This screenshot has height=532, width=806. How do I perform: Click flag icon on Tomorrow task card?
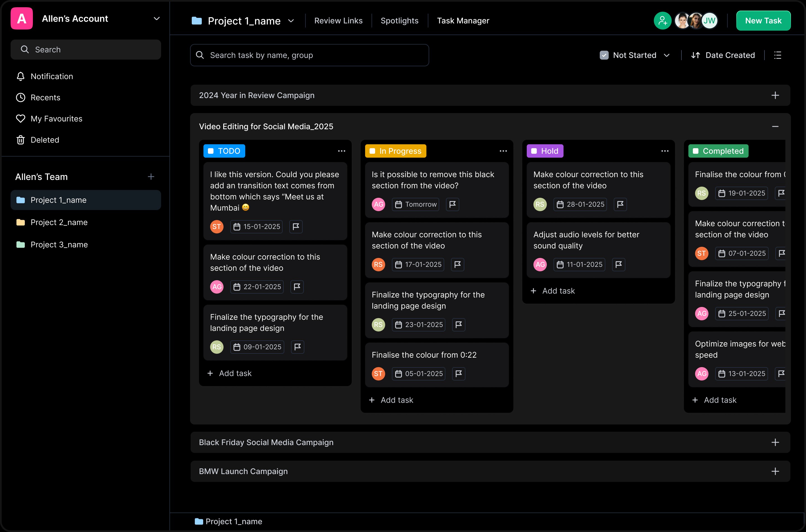(452, 204)
